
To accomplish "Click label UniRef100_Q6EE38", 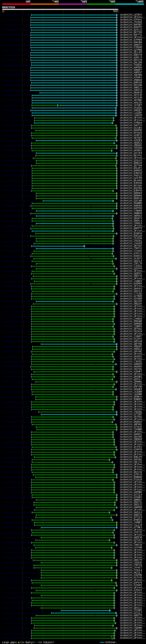I will point(131,537).
